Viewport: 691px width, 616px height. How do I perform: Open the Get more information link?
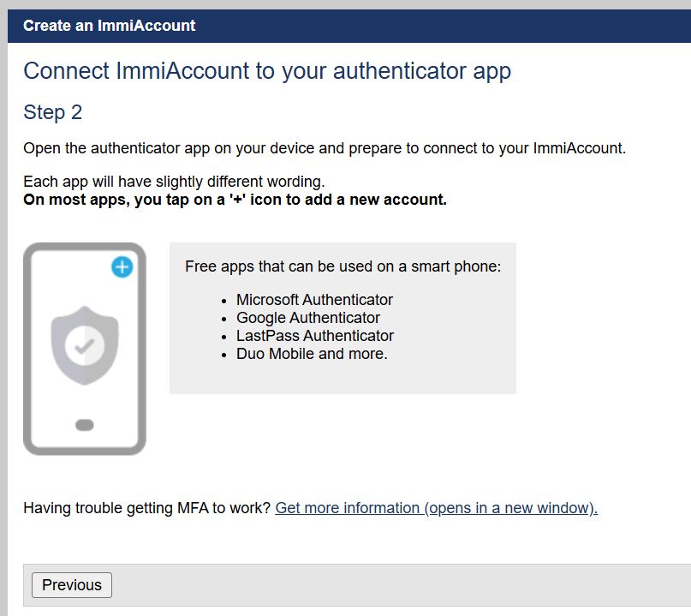[x=436, y=508]
